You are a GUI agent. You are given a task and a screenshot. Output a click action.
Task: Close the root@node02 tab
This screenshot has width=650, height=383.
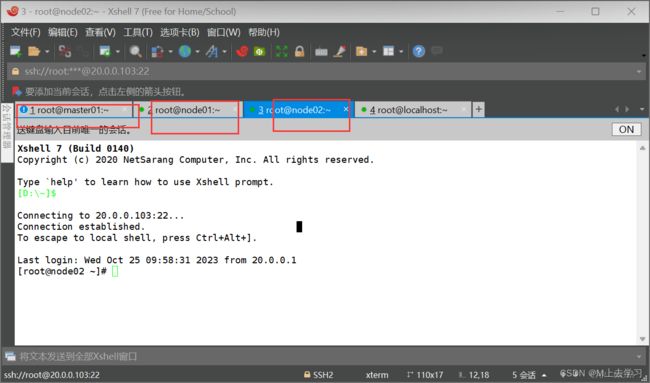(x=346, y=109)
